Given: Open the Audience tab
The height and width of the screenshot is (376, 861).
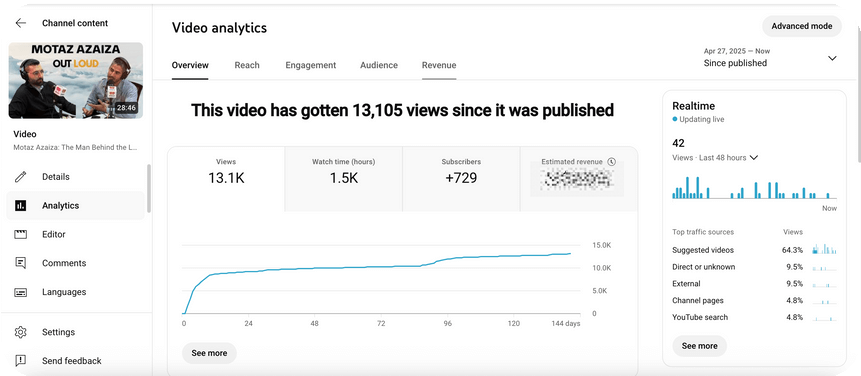Looking at the screenshot, I should pyautogui.click(x=379, y=65).
